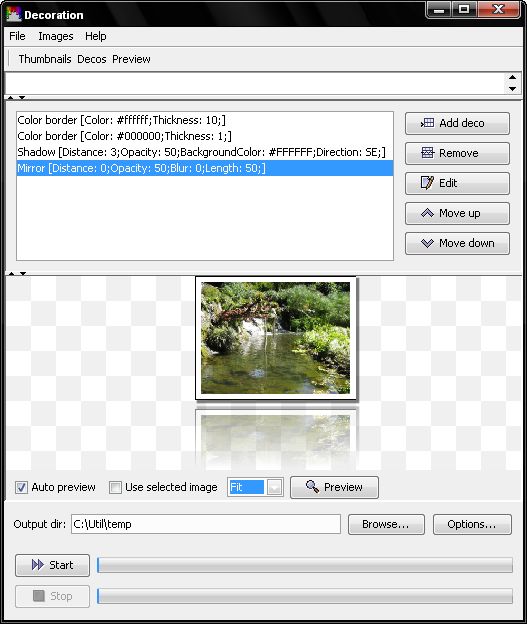
Task: Open the Options... dialog button
Action: coord(472,524)
